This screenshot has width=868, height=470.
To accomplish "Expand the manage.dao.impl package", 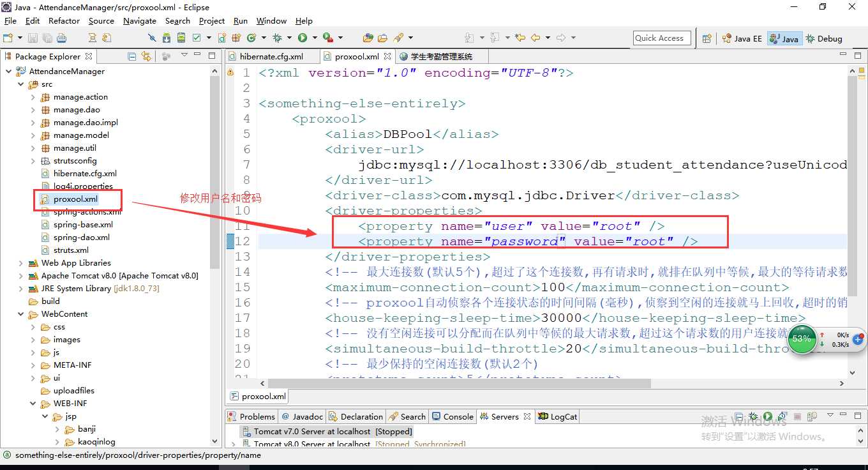I will coord(33,123).
